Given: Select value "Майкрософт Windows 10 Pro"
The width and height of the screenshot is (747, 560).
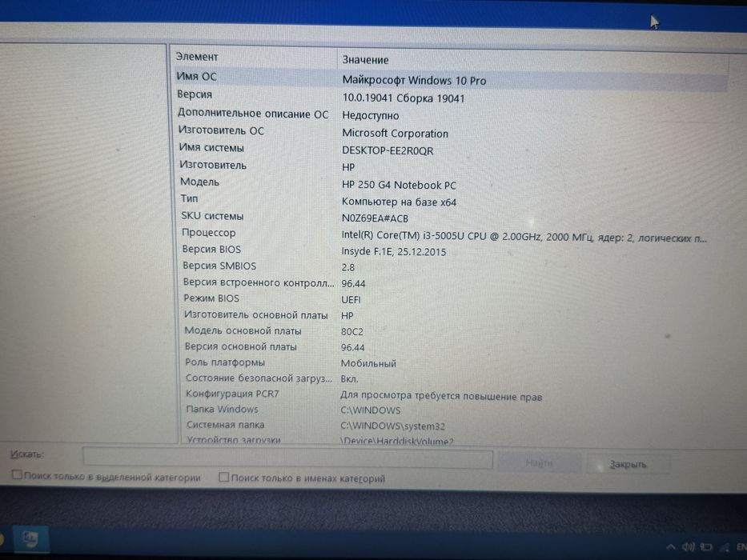Looking at the screenshot, I should (414, 81).
